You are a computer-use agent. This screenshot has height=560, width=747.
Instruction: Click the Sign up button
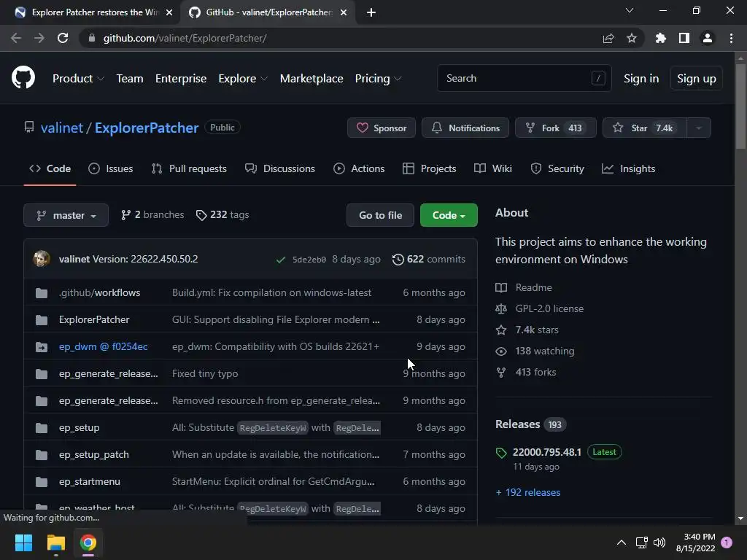pyautogui.click(x=696, y=79)
